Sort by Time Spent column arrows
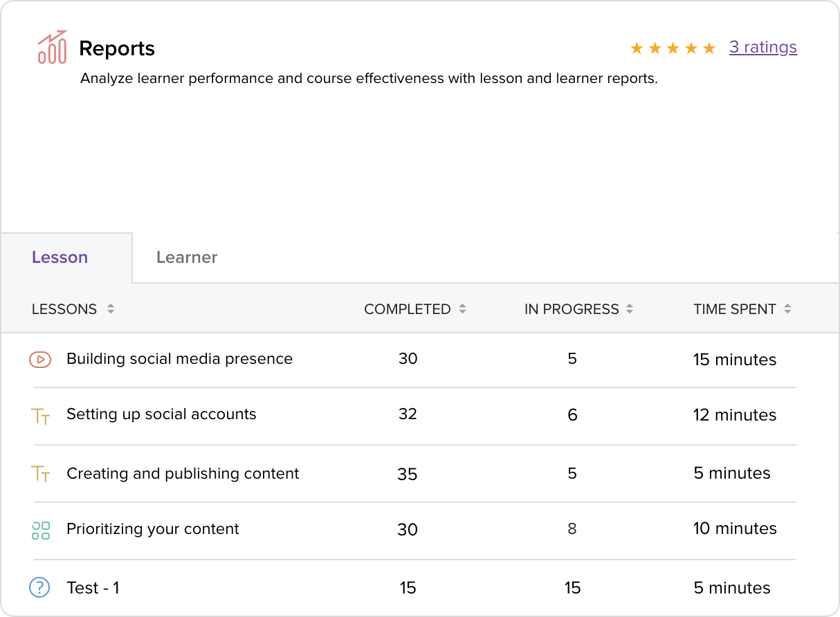The width and height of the screenshot is (840, 617). pos(787,310)
